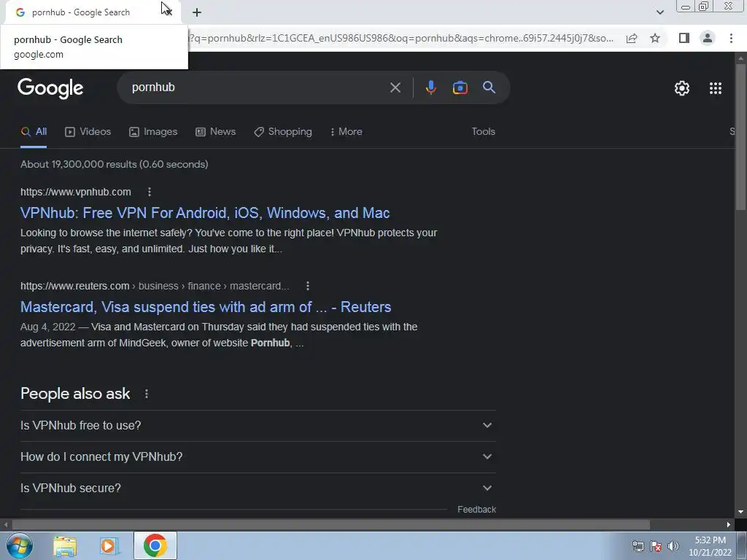Select the All results tab
This screenshot has width=747, height=560.
tap(34, 132)
